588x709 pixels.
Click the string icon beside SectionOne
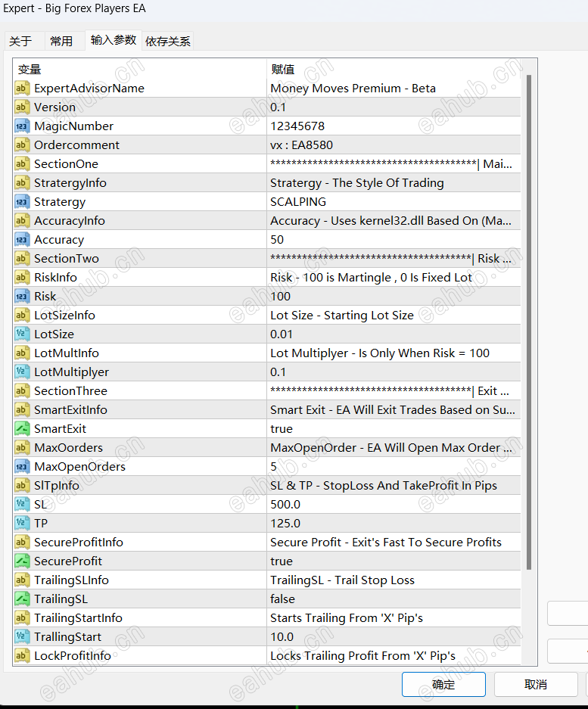(x=22, y=164)
